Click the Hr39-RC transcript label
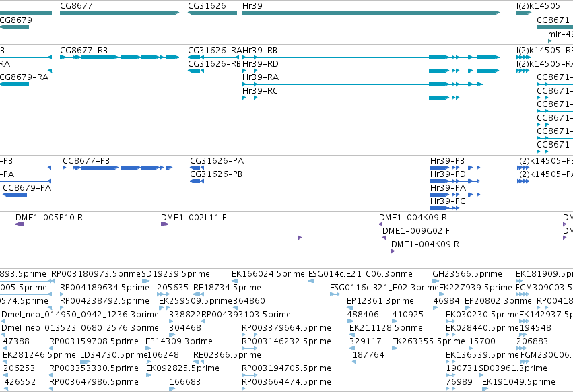Screen dimensions: 573x392 point(260,91)
